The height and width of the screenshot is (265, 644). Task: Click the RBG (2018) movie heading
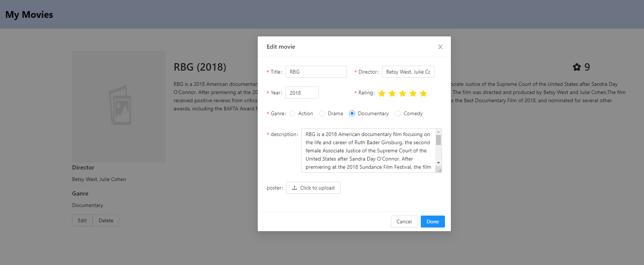[200, 67]
